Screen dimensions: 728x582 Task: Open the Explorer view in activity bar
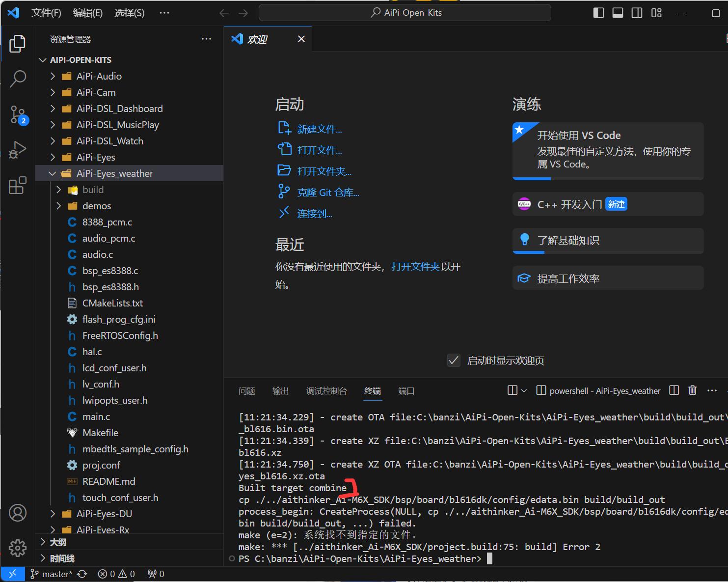pyautogui.click(x=18, y=44)
